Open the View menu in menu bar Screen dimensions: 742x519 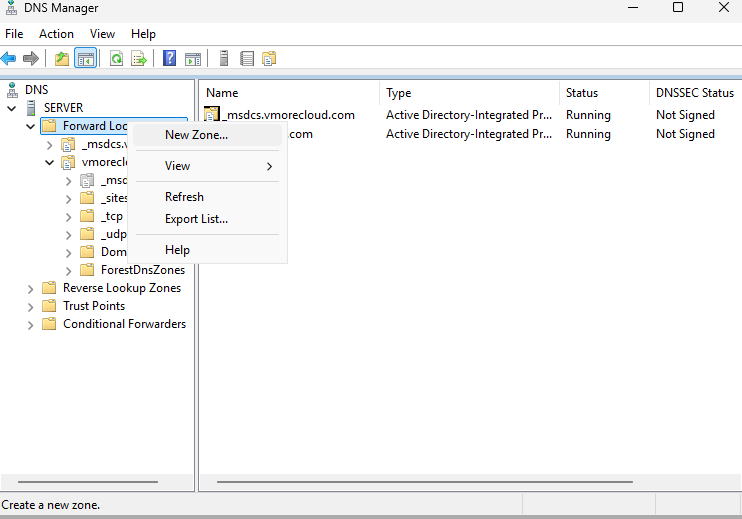tap(102, 34)
